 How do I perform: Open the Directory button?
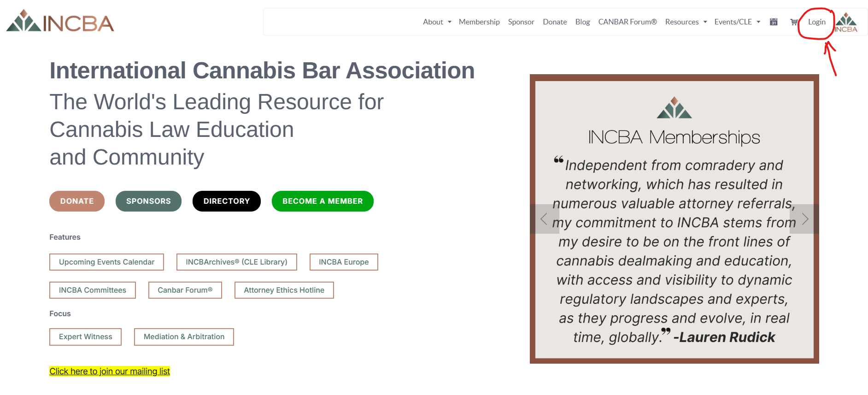(226, 201)
